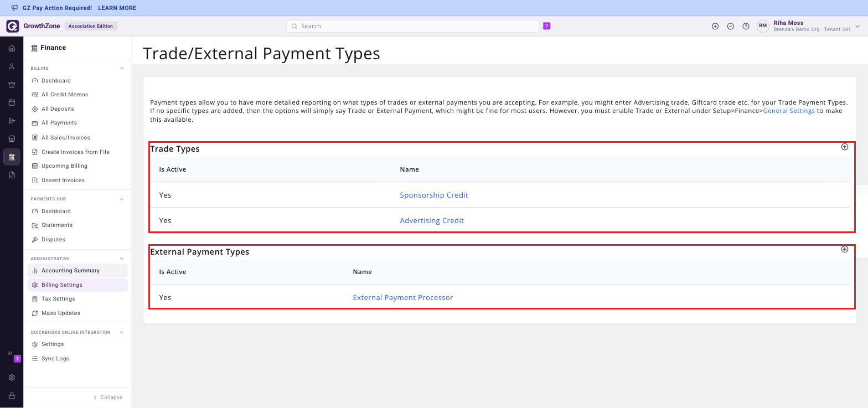Collapse QuickBooks Online Integration section chevron

[122, 333]
